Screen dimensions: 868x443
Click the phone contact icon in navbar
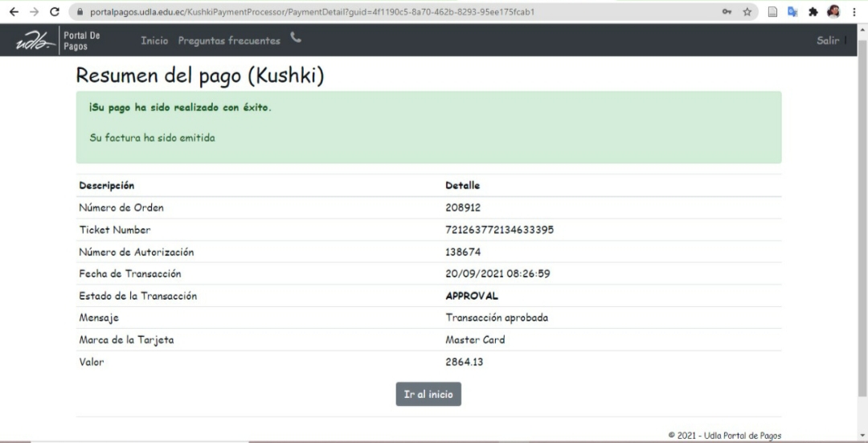tap(296, 38)
